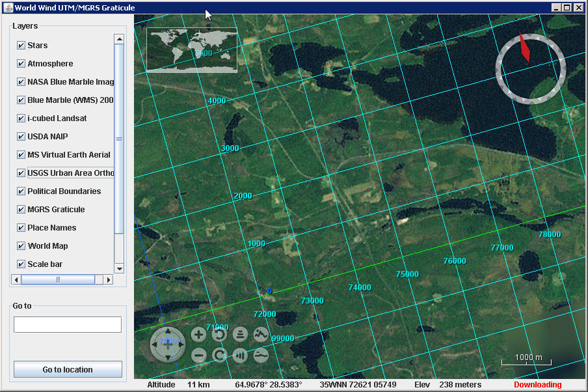This screenshot has height=392, width=588.
Task: Click the pan compass control
Action: tap(168, 344)
